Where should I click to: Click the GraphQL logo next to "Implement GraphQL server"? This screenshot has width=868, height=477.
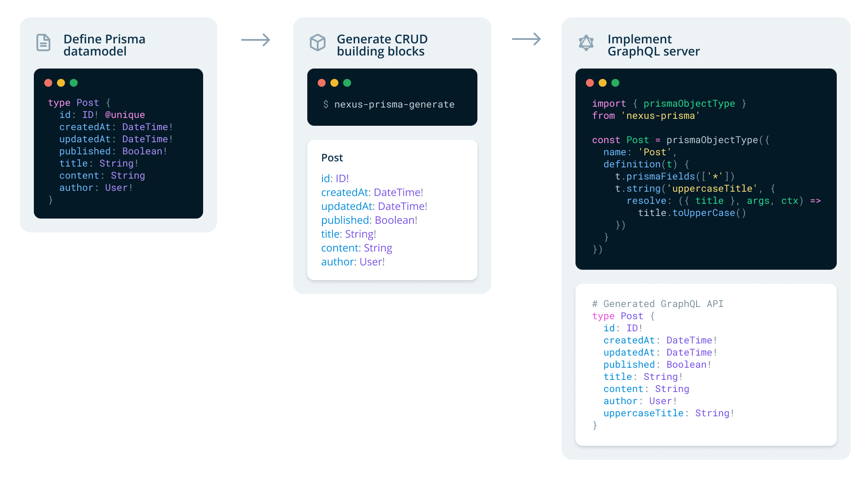587,43
